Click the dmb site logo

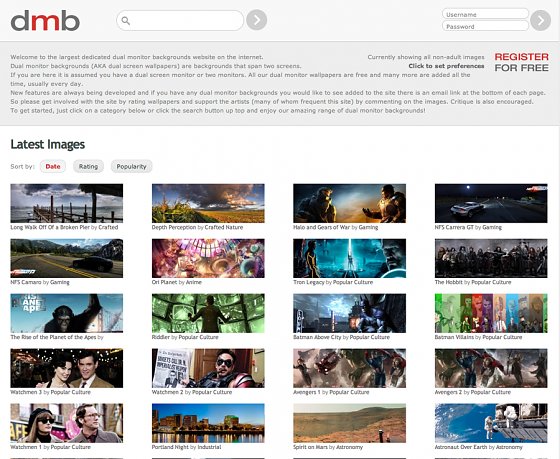click(x=45, y=20)
